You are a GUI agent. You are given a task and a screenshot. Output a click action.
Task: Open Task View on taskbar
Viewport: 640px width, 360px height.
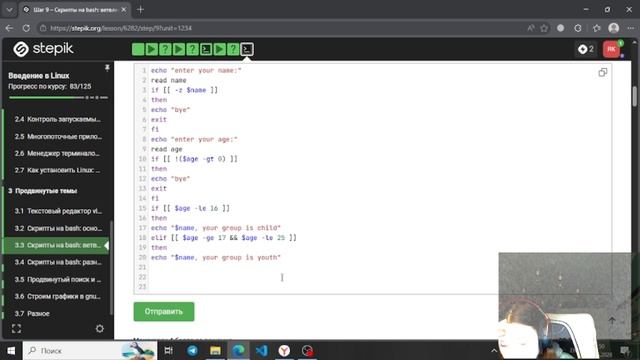[x=168, y=351]
